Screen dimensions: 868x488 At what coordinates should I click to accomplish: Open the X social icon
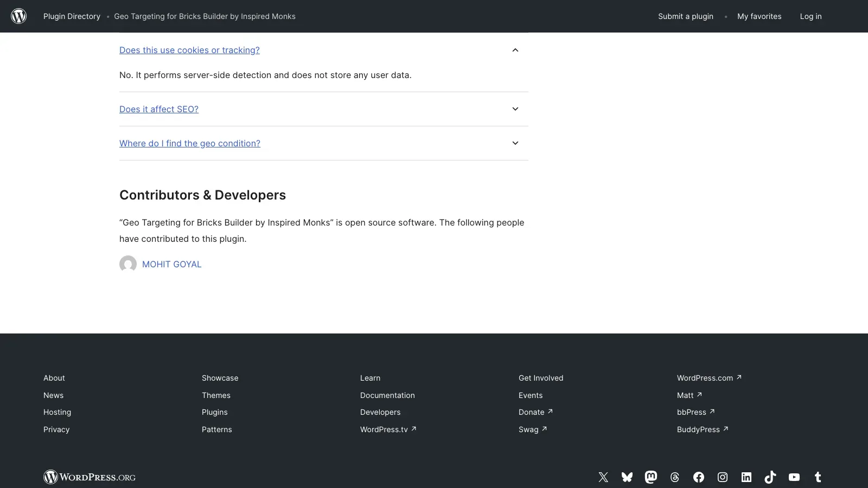[603, 477]
